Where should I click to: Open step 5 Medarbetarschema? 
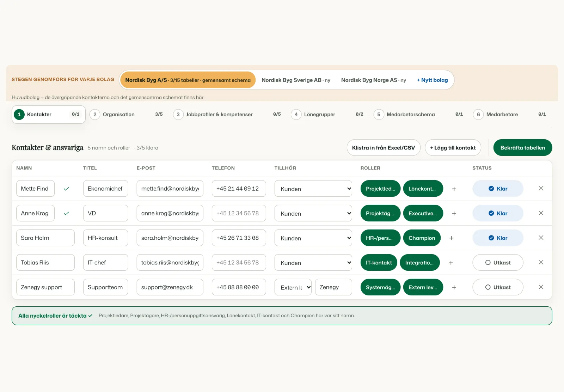(418, 115)
